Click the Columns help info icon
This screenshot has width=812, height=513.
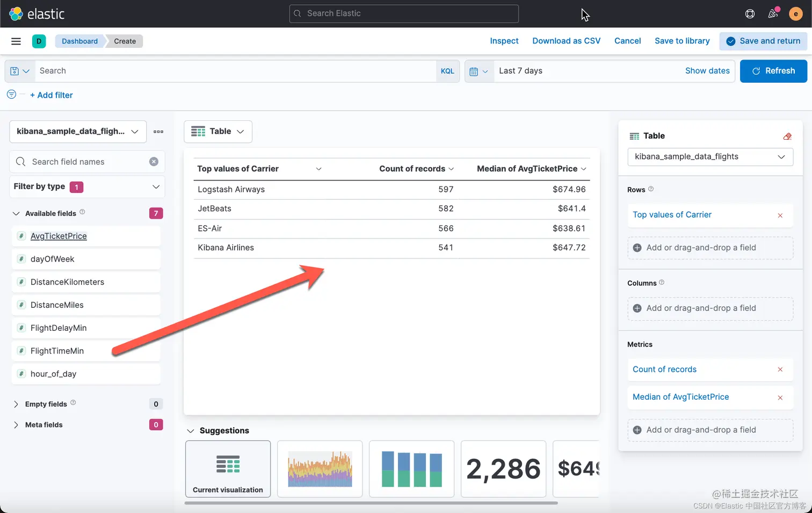click(662, 282)
